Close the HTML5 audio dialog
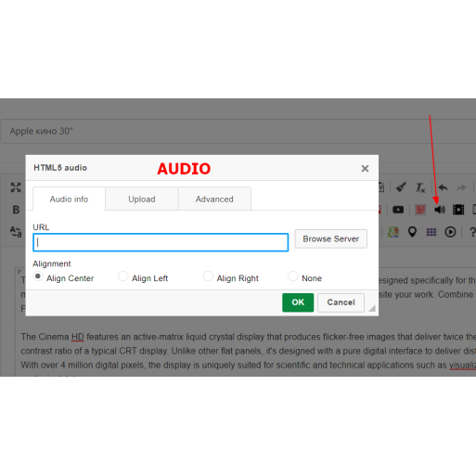The image size is (476, 476). pyautogui.click(x=365, y=169)
